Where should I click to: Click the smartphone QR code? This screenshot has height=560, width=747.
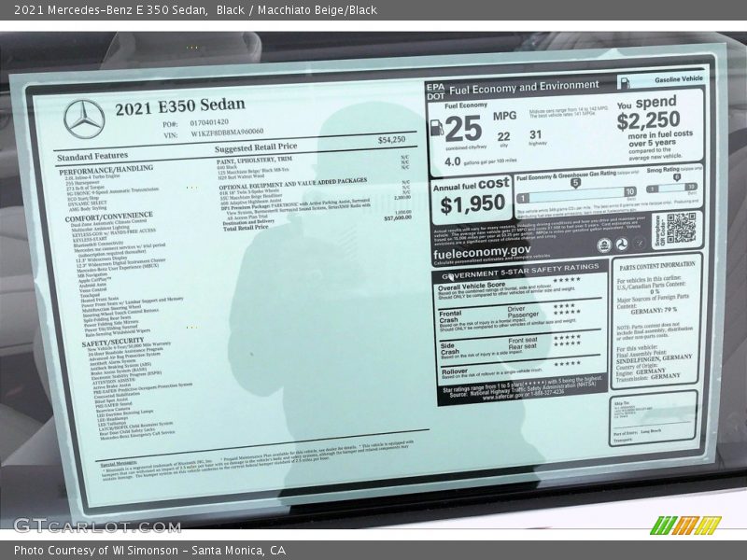point(682,228)
